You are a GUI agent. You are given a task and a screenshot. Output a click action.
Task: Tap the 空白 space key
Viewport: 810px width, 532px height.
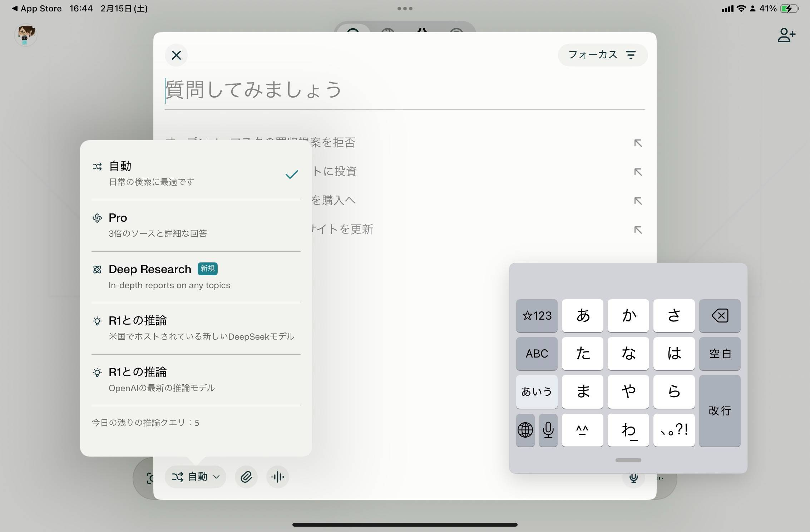[720, 354]
